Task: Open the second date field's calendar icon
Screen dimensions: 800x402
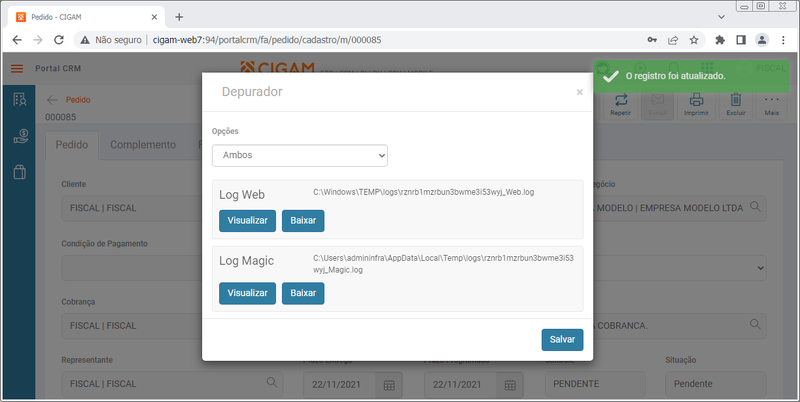Action: coord(510,385)
